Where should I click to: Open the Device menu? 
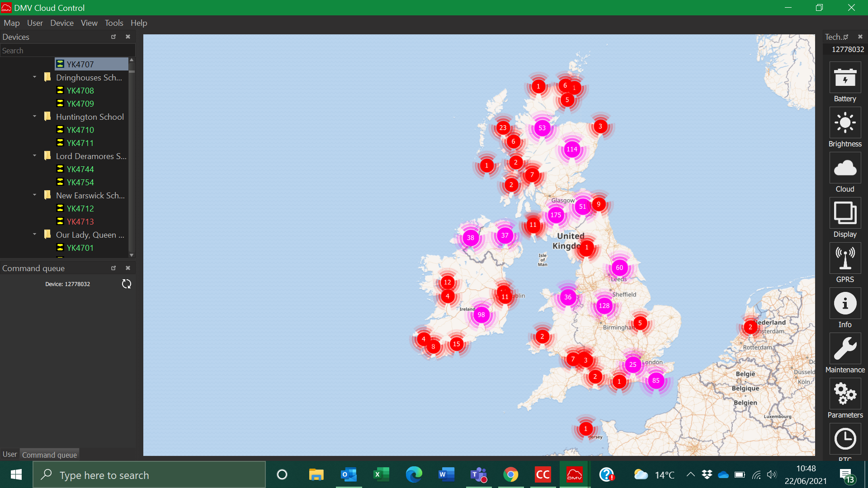coord(61,23)
